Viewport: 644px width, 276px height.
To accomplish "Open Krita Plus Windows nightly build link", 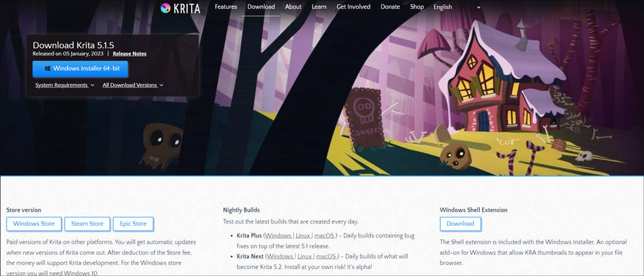I will point(279,236).
